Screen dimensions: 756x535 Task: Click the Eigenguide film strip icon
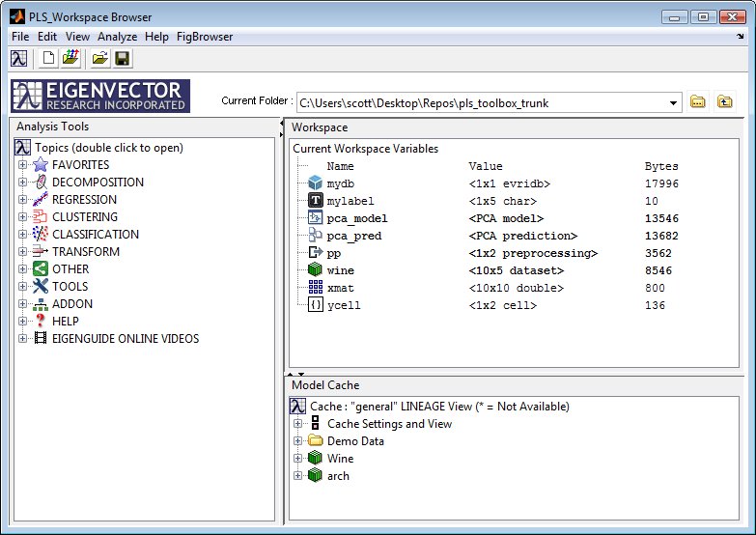[x=41, y=338]
